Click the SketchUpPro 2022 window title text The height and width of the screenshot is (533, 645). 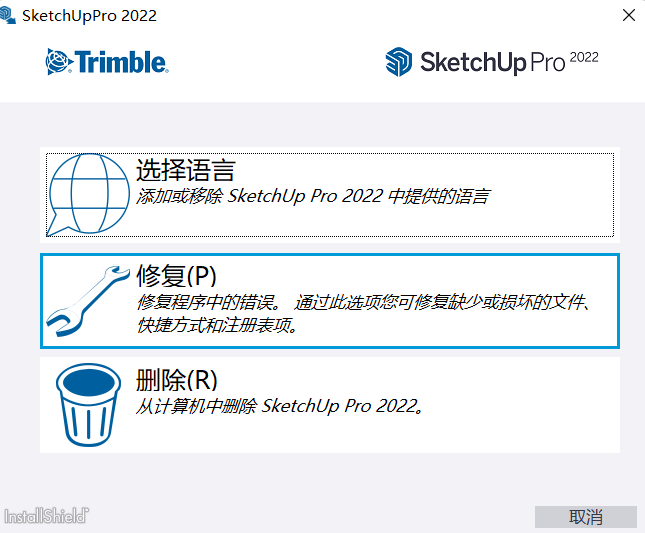[89, 16]
